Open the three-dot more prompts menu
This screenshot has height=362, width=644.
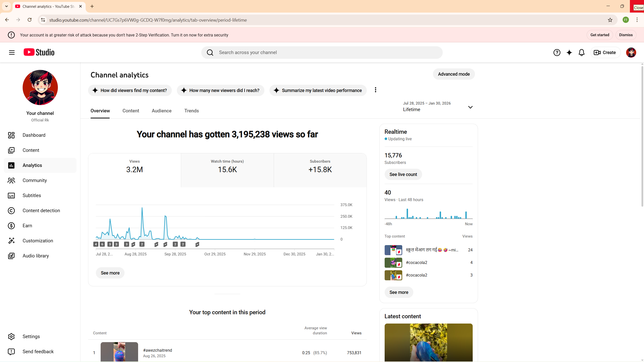[375, 90]
